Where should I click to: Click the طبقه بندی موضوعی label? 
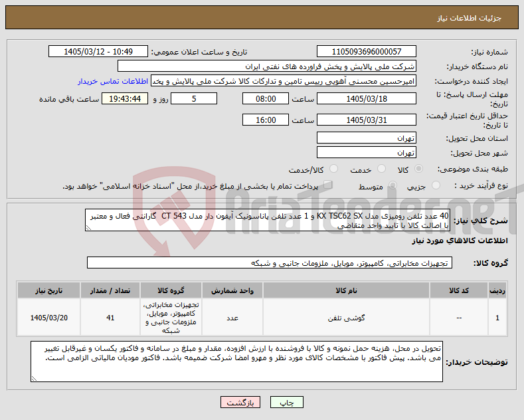473,169
